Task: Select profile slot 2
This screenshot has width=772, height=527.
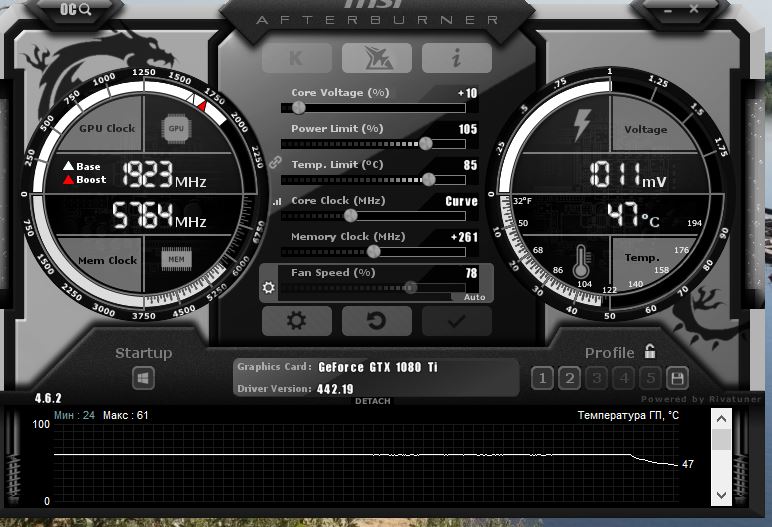Action: [x=569, y=378]
